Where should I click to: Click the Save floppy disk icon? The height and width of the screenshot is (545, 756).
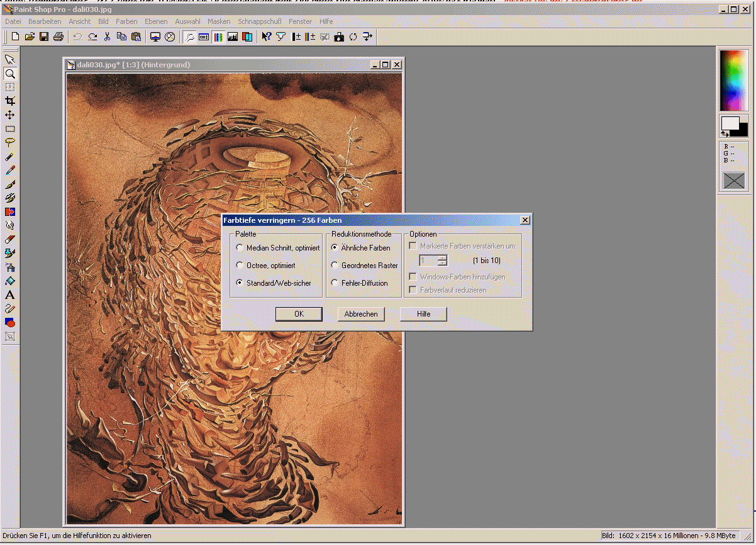(44, 37)
